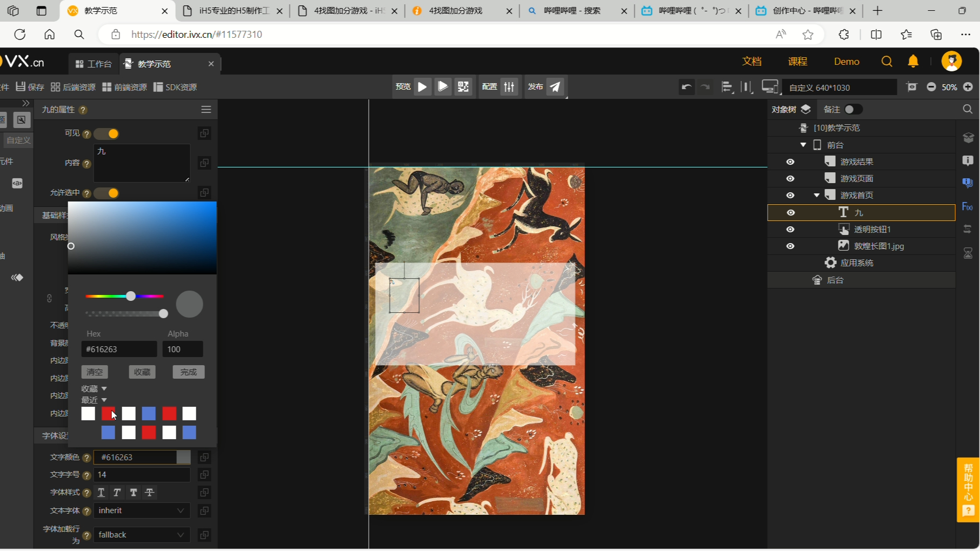980x551 pixels.
Task: Open 后端资源 menu
Action: pyautogui.click(x=73, y=87)
